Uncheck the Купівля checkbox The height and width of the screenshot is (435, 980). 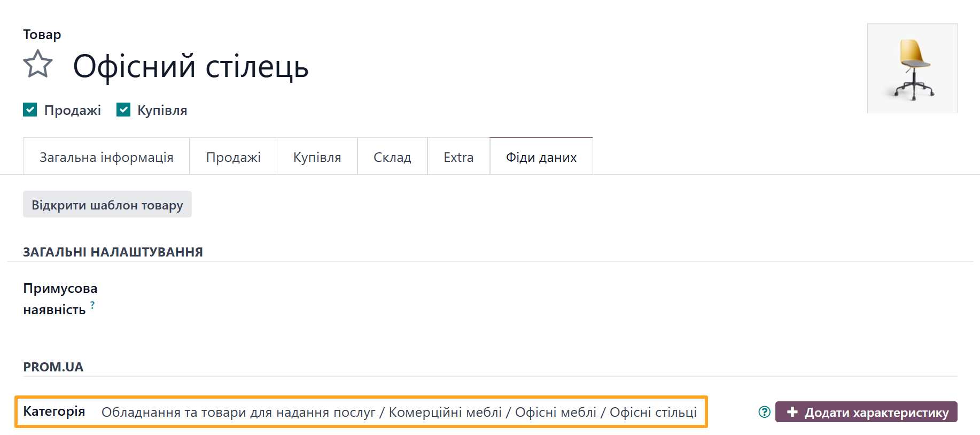pyautogui.click(x=123, y=110)
